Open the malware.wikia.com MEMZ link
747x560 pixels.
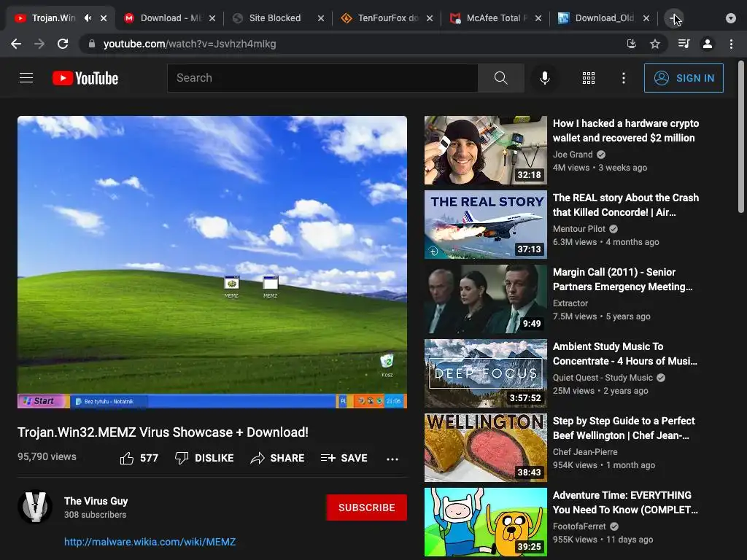pos(150,542)
